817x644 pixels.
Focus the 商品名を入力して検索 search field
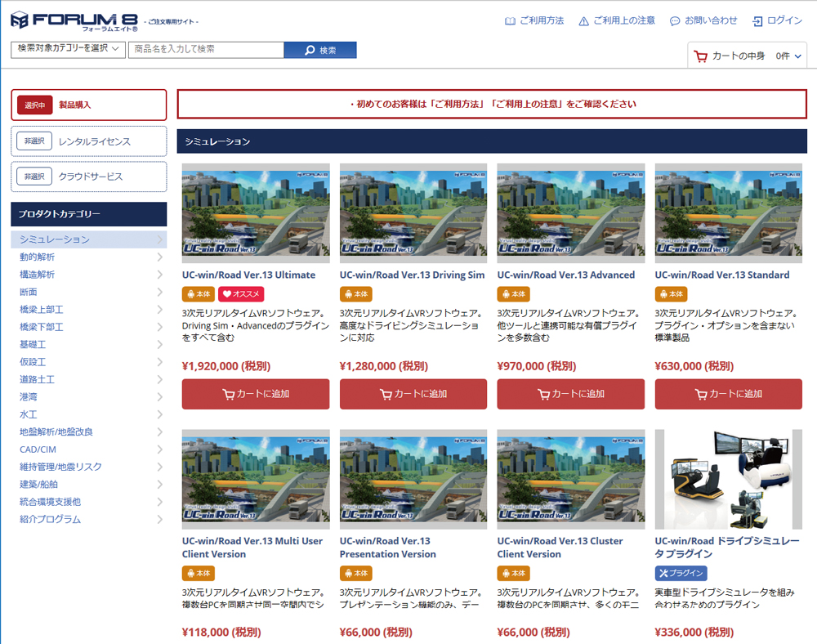[207, 50]
